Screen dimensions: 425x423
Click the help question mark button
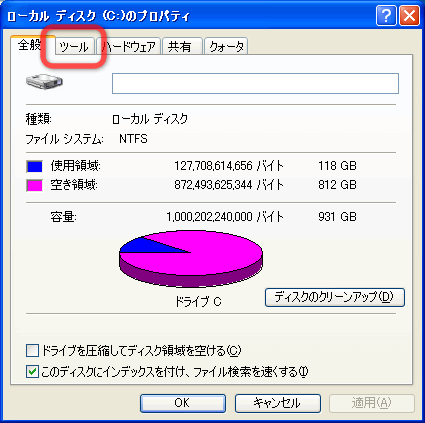(386, 16)
